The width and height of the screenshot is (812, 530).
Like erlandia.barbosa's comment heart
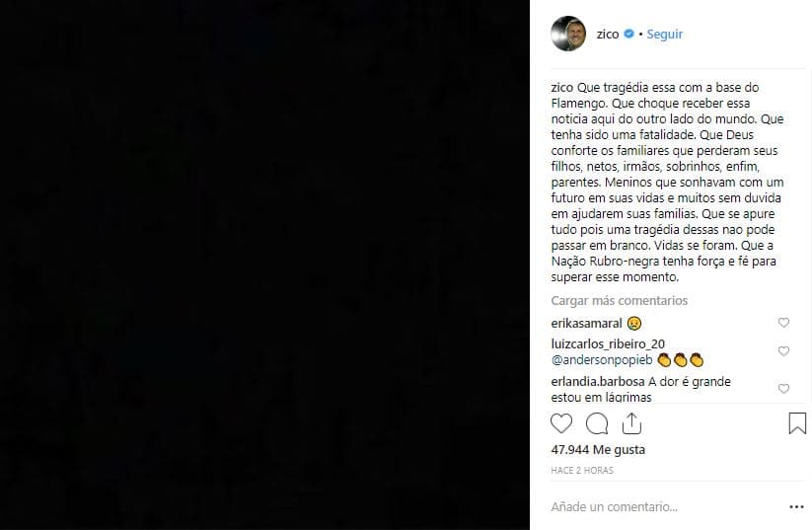pyautogui.click(x=783, y=389)
